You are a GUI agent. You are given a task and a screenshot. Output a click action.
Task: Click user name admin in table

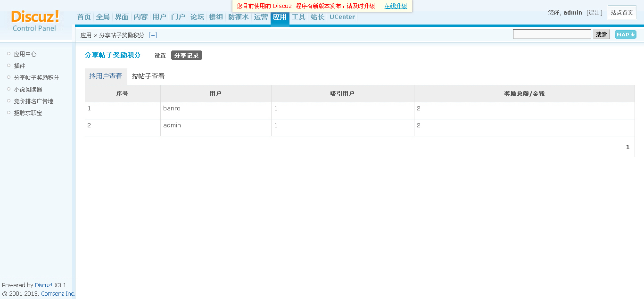pos(172,125)
